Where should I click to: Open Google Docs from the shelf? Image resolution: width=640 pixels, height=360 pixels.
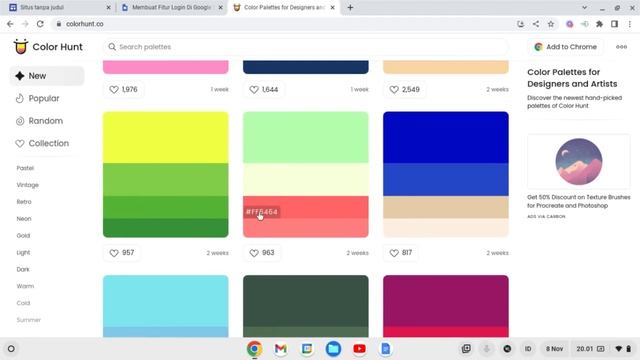pos(385,349)
